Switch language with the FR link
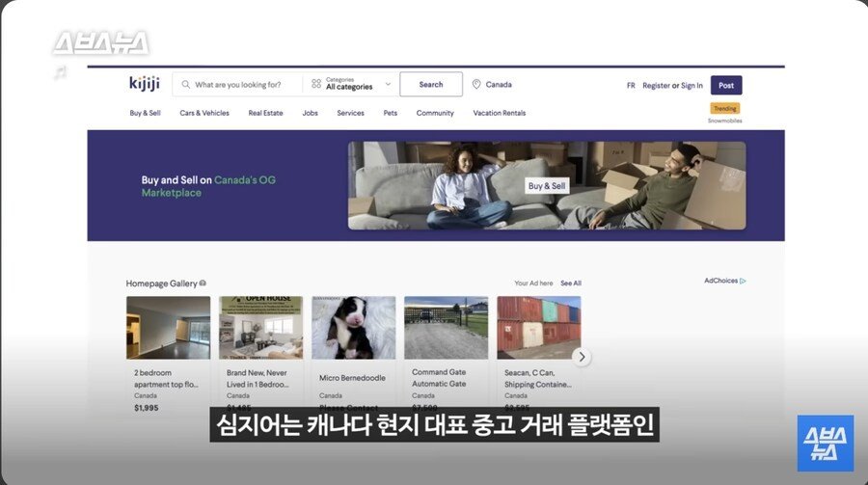The image size is (868, 485). 631,85
